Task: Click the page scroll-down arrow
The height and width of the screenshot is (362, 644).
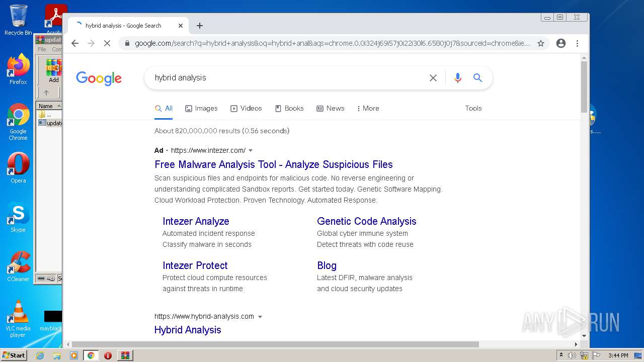Action: (x=584, y=336)
